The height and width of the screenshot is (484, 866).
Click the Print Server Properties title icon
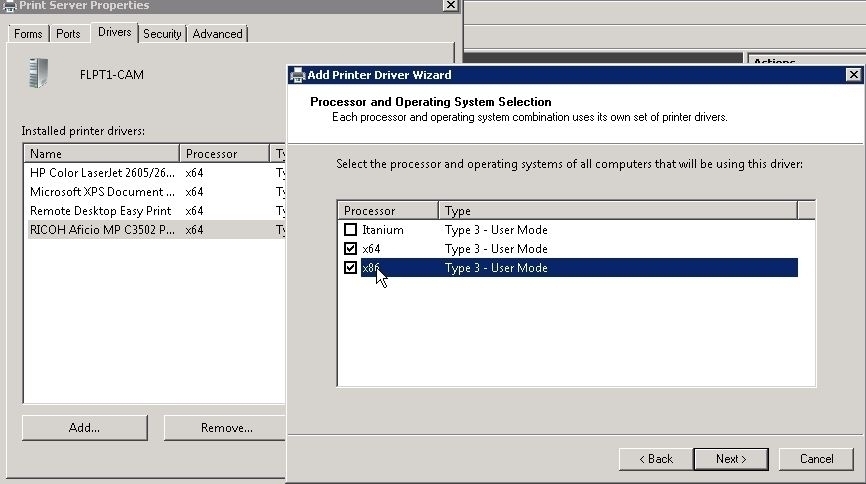pos(9,5)
